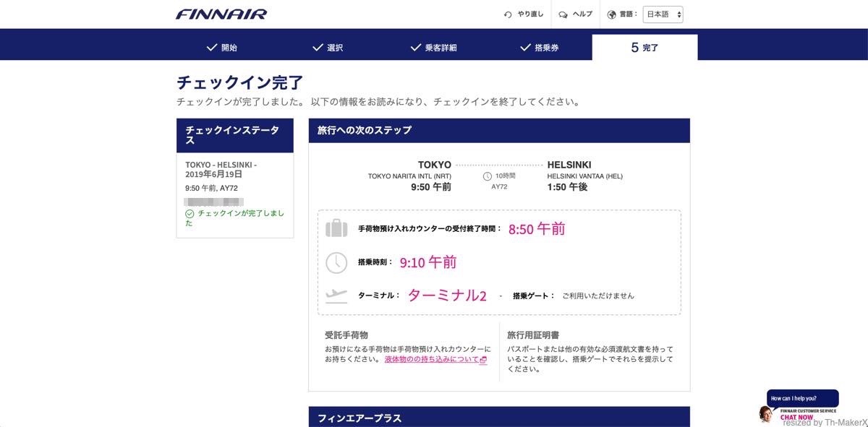This screenshot has height=427, width=868.
Task: Click the フィンエアープラス section header
Action: [x=499, y=417]
